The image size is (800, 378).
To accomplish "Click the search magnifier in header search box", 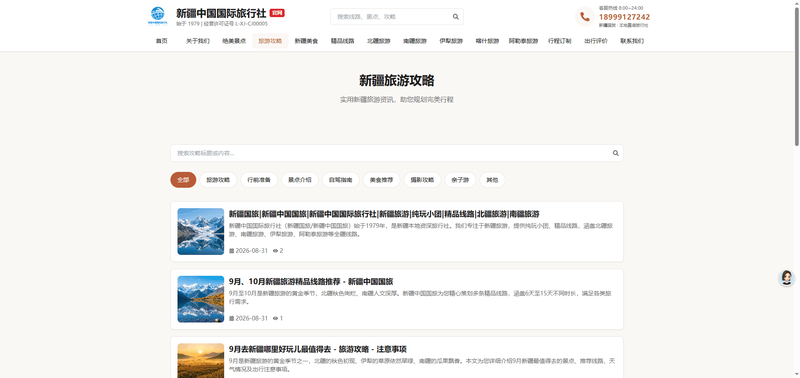I will [x=456, y=17].
